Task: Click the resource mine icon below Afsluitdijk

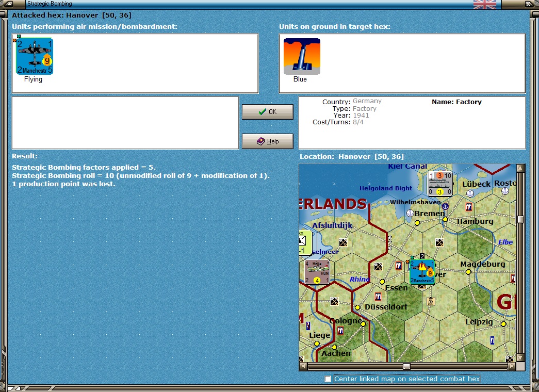Action: [342, 242]
